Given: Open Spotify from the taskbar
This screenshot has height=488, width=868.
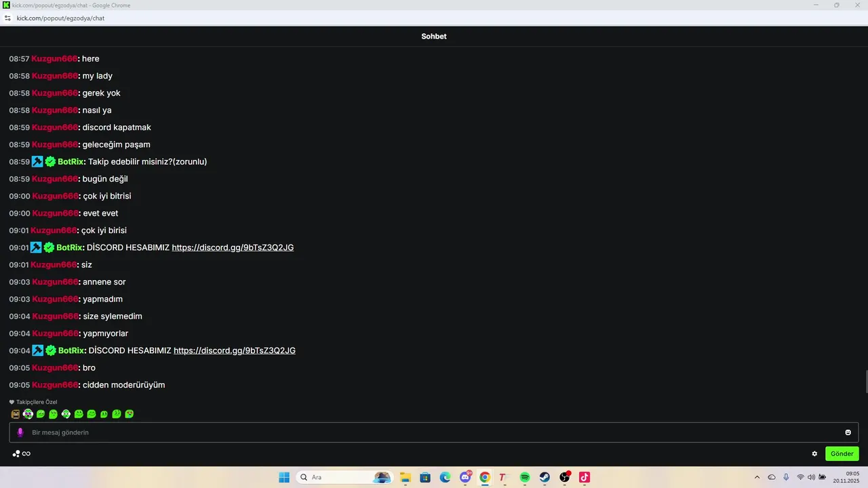Looking at the screenshot, I should 525,477.
